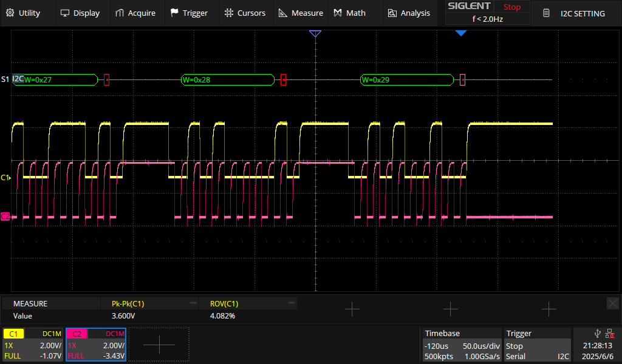622x364 pixels.
Task: Expand the Pk-Pk(C1) measurement options
Action: 193,303
